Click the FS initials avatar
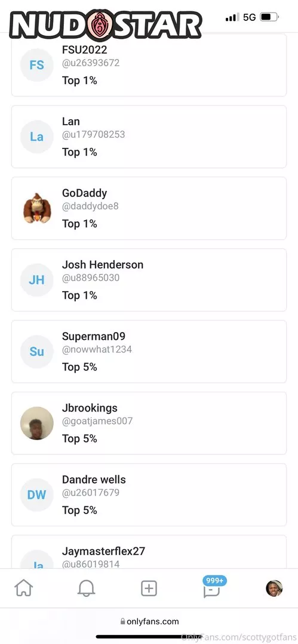 [x=36, y=65]
